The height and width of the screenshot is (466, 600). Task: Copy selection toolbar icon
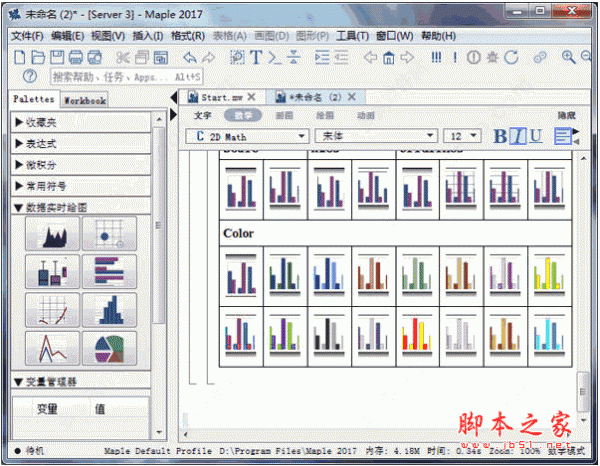[142, 57]
